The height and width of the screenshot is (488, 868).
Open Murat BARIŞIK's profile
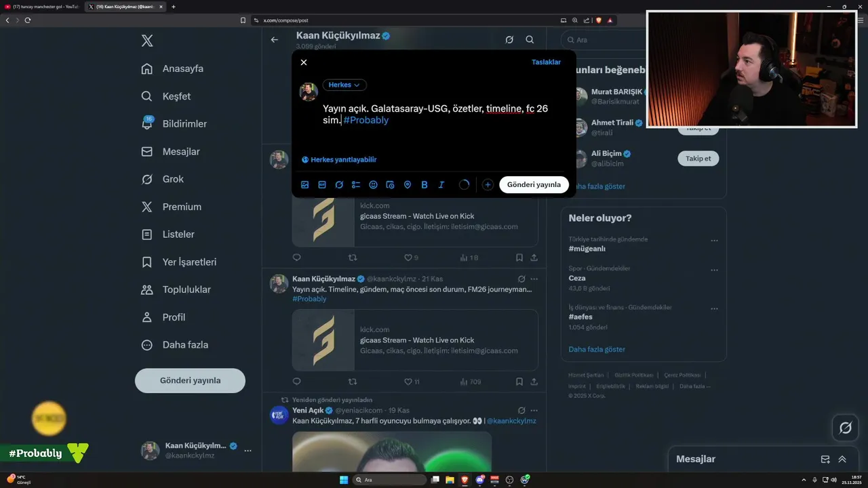(616, 91)
